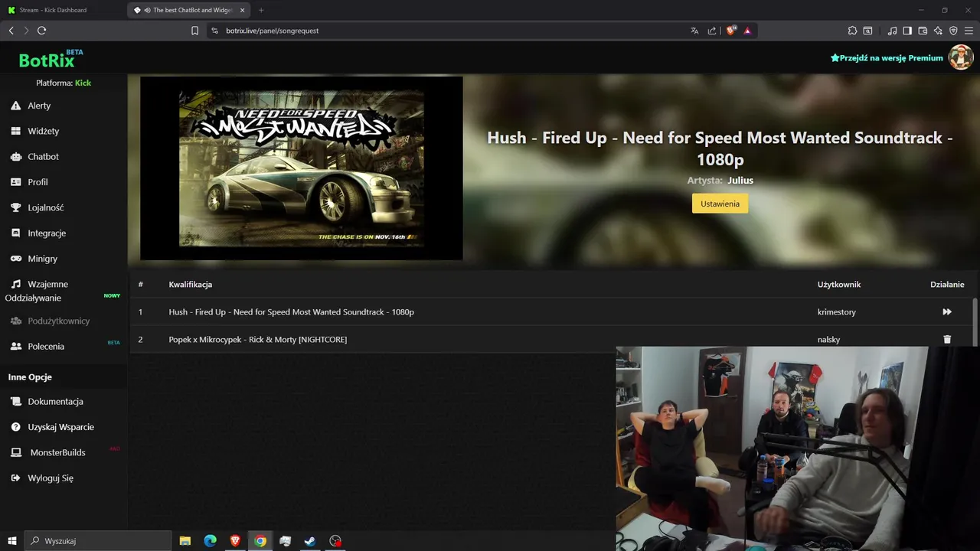The width and height of the screenshot is (980, 551).
Task: Click the Need for Speed video thumbnail
Action: pyautogui.click(x=302, y=168)
